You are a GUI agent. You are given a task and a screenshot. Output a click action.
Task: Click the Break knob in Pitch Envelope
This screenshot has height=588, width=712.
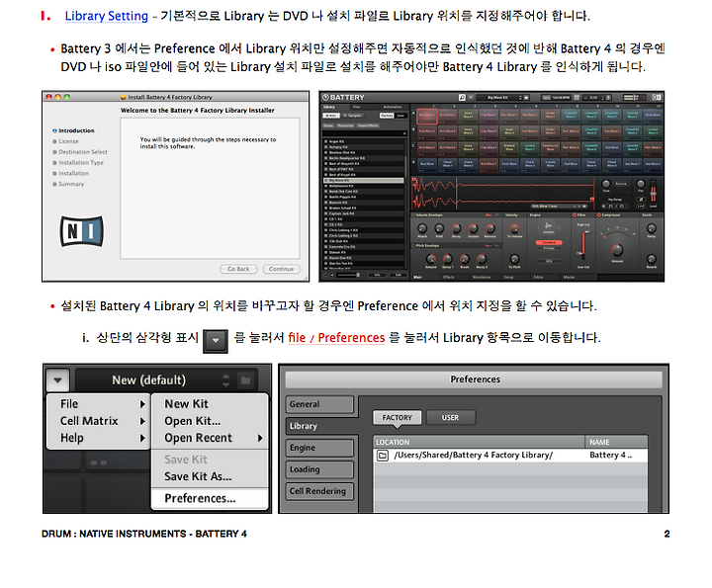click(x=465, y=259)
